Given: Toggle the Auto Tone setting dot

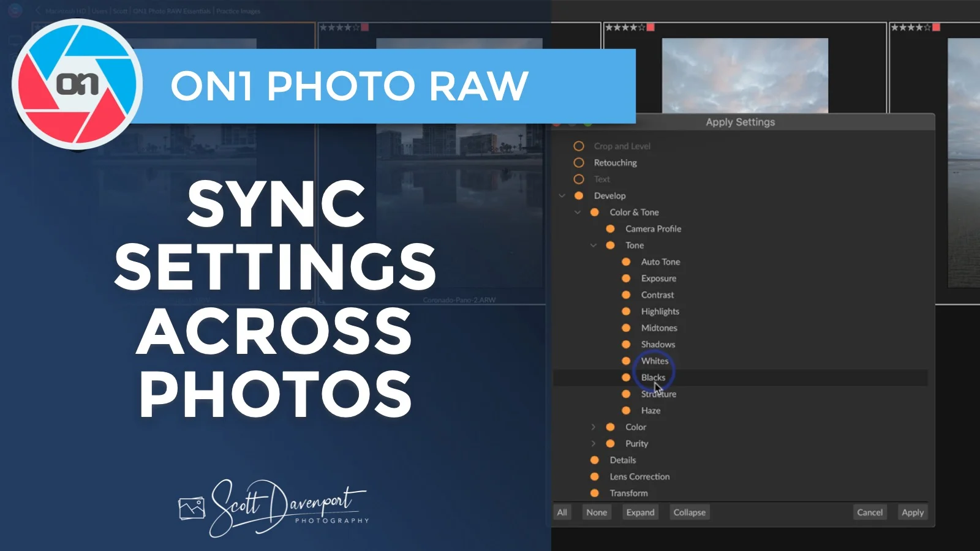Looking at the screenshot, I should 626,262.
